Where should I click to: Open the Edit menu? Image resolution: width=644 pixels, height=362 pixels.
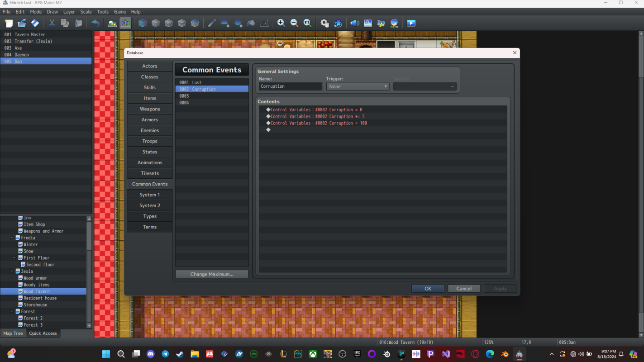pos(20,12)
